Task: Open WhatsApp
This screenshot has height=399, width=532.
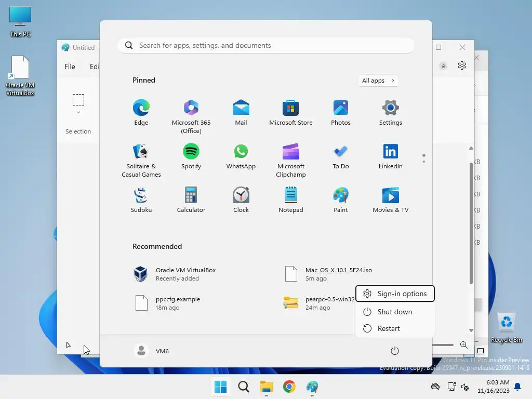Action: click(x=241, y=156)
